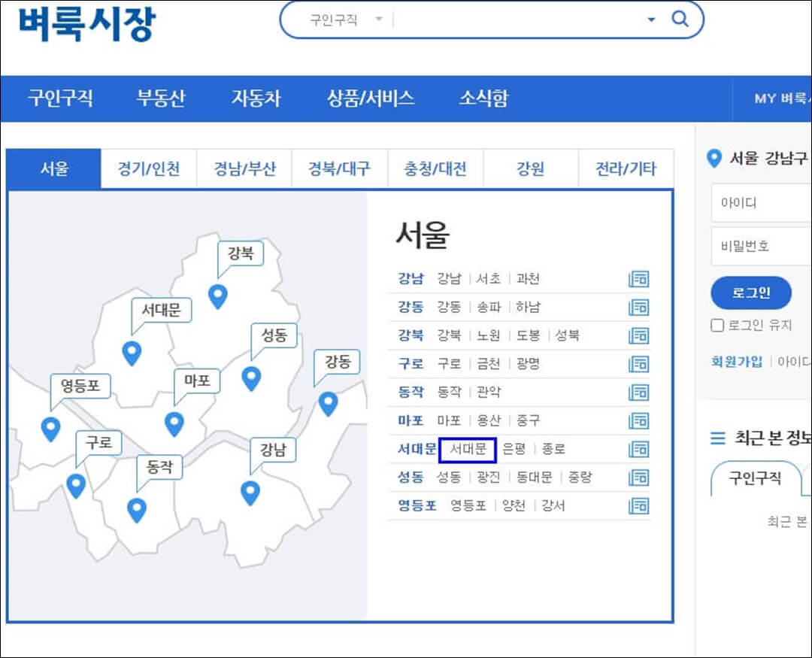The width and height of the screenshot is (812, 658).
Task: Click the 강동 map pin marker
Action: 327,404
